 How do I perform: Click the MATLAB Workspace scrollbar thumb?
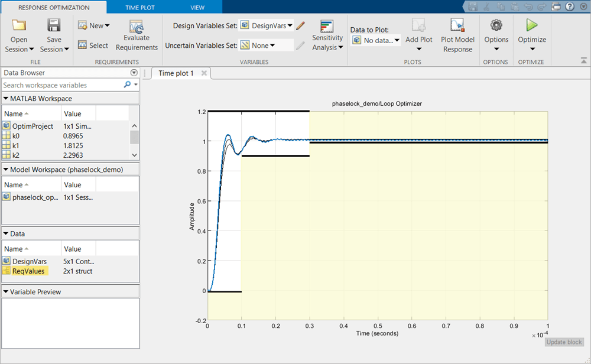coord(135,137)
